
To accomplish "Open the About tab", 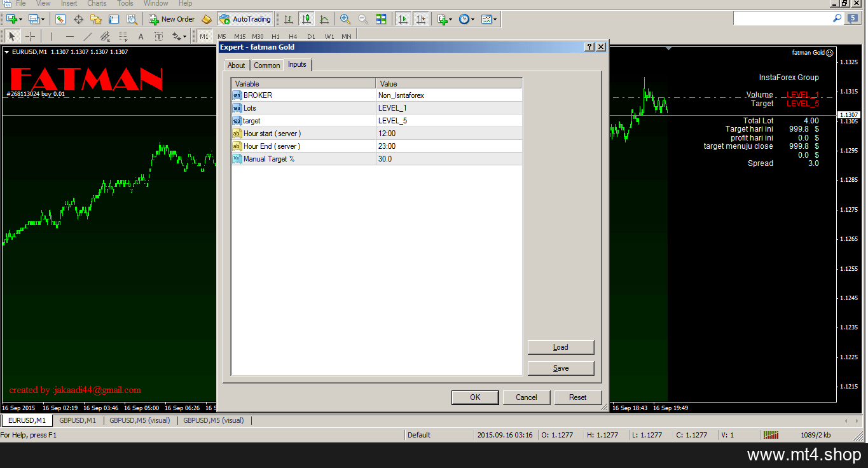I will coord(237,65).
